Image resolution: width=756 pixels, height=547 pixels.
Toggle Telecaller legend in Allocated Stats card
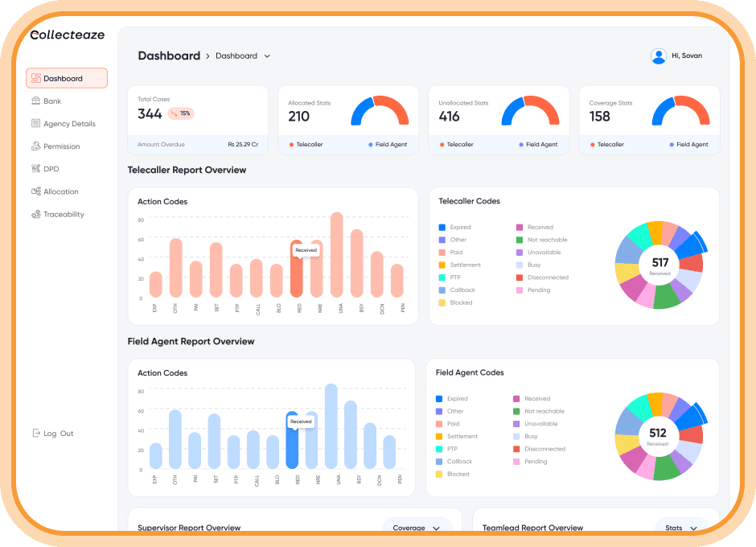click(306, 144)
